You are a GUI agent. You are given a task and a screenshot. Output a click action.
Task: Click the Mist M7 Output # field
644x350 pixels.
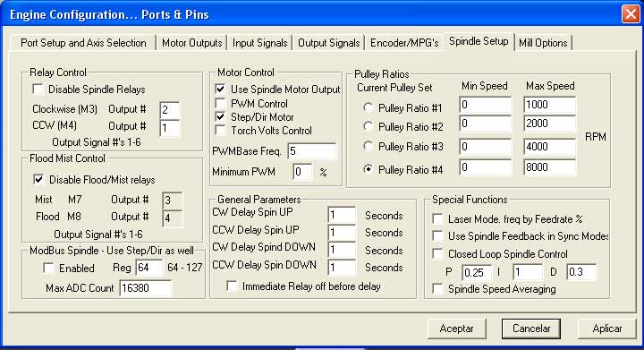click(x=172, y=200)
